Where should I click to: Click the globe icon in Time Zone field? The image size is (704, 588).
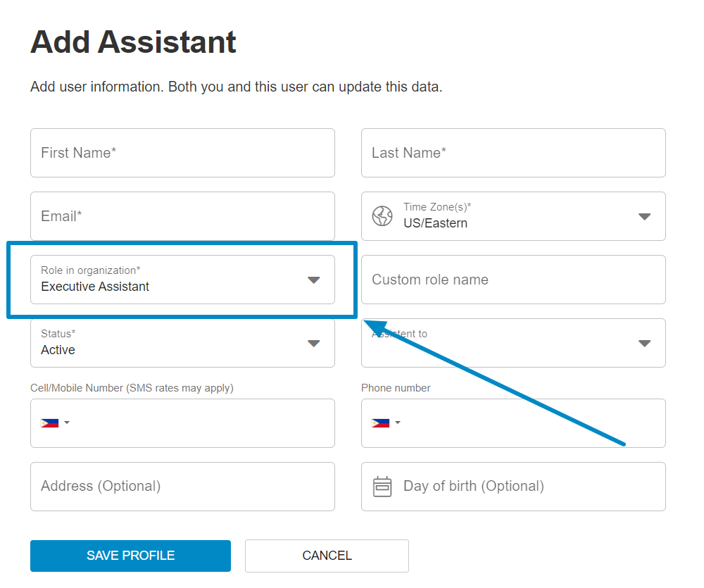click(x=382, y=216)
